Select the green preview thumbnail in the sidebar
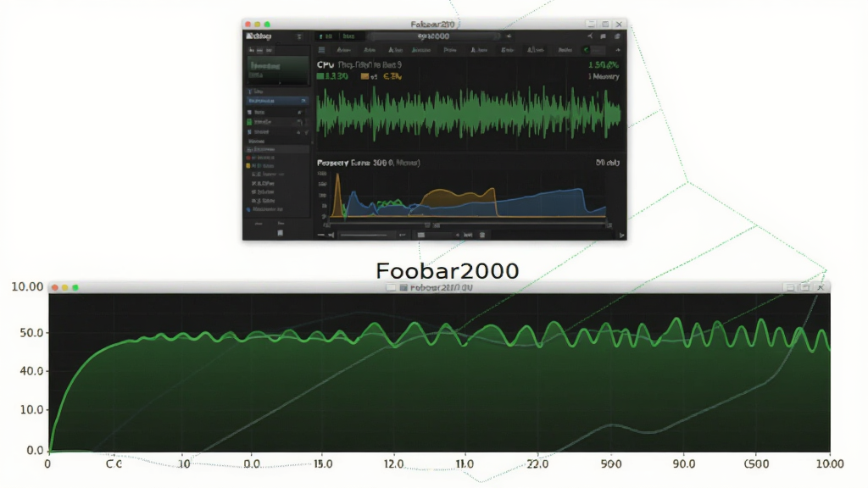Image resolution: width=868 pixels, height=488 pixels. pos(277,70)
